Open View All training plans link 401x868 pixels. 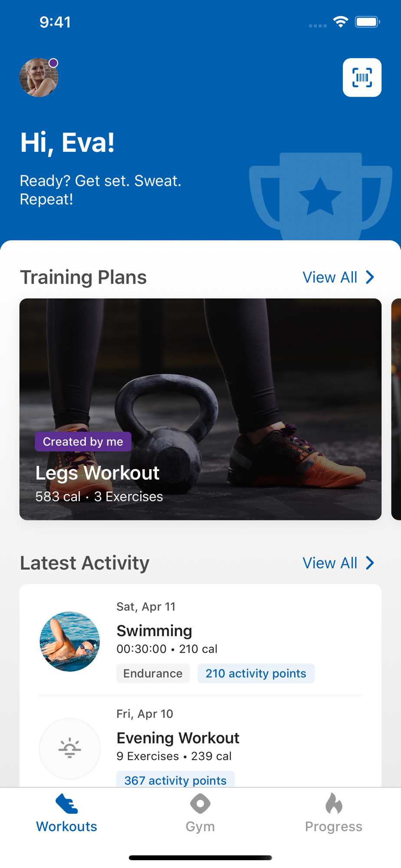(330, 277)
